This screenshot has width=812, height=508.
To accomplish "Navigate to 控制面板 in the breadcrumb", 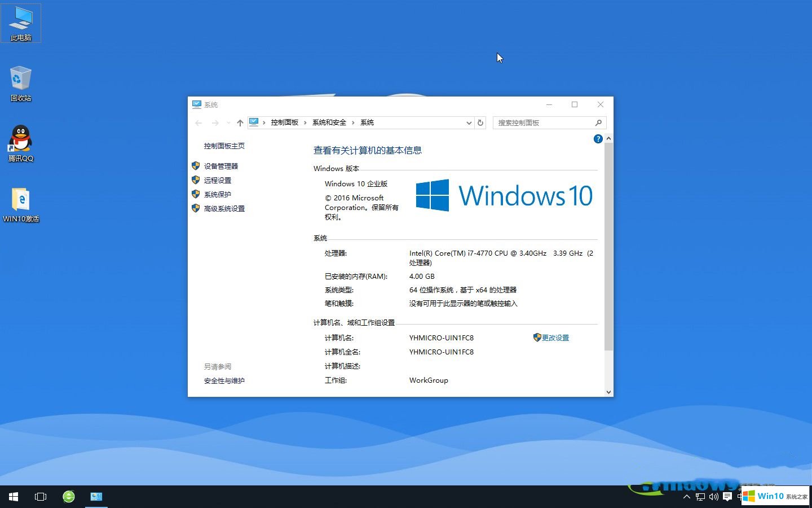I will pyautogui.click(x=284, y=122).
